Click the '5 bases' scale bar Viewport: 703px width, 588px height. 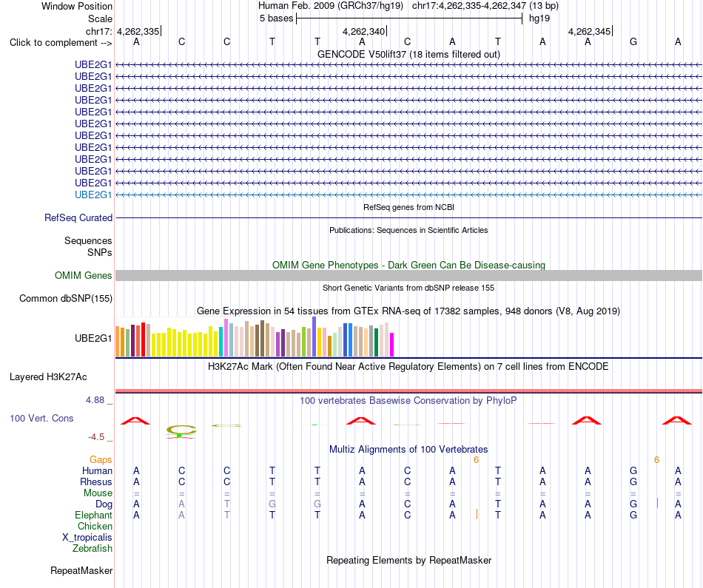409,18
